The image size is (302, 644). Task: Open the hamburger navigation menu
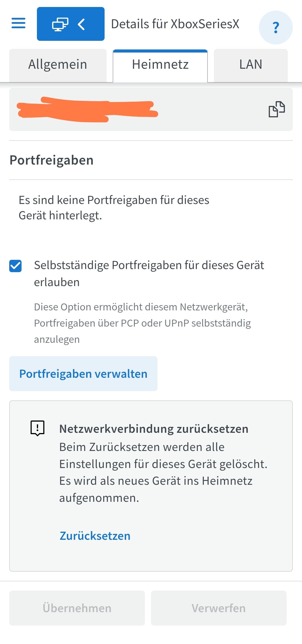18,23
